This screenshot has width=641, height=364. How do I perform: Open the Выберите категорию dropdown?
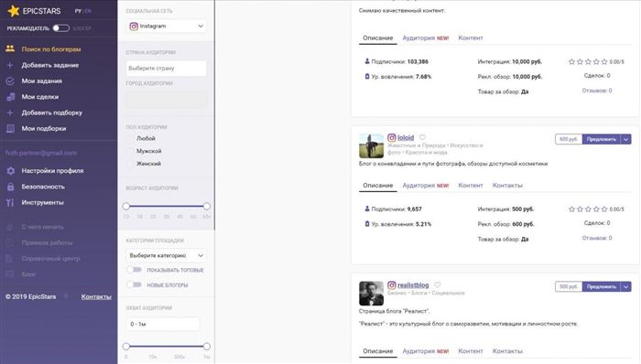[167, 255]
